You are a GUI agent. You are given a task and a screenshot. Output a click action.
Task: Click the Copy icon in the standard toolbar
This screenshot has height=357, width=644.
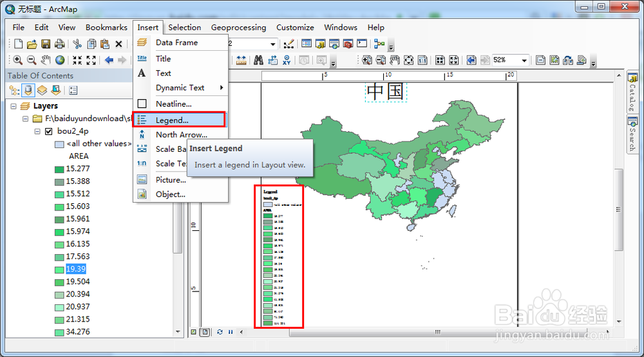click(91, 44)
